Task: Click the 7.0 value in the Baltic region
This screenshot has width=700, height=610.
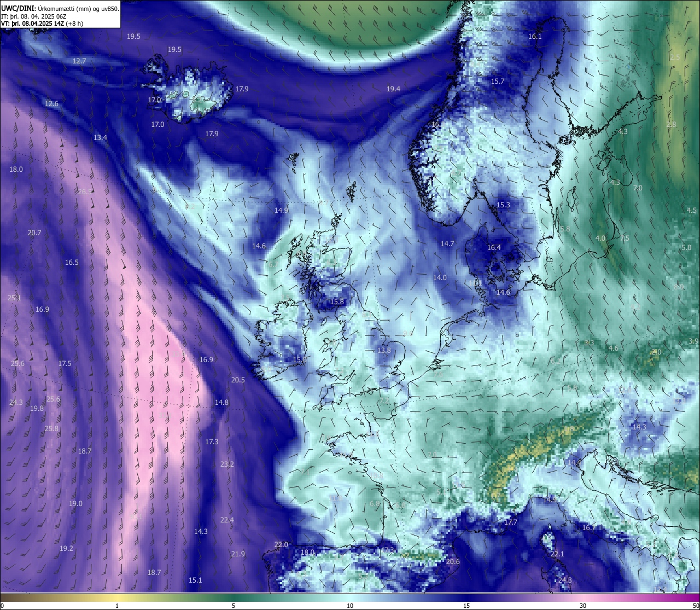Action: 638,188
